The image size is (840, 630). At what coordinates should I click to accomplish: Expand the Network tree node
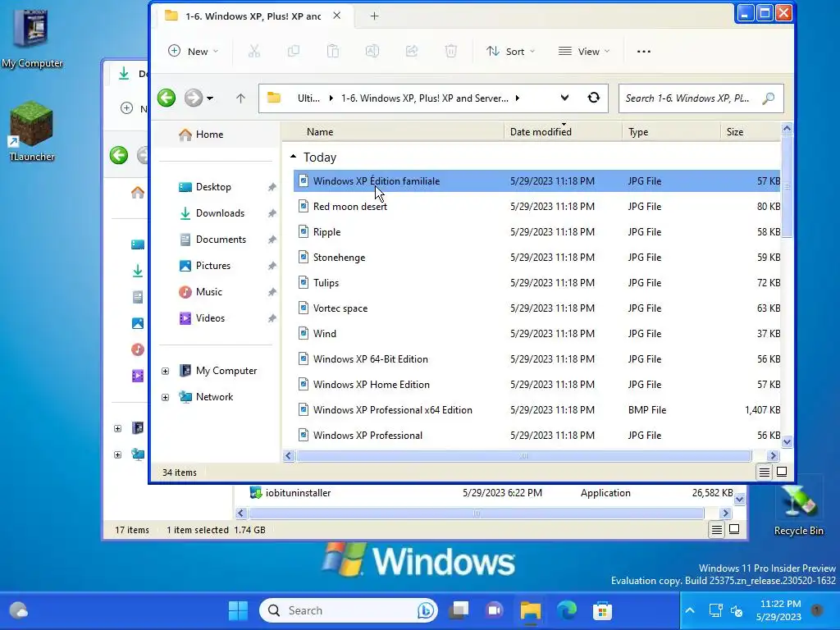click(165, 397)
